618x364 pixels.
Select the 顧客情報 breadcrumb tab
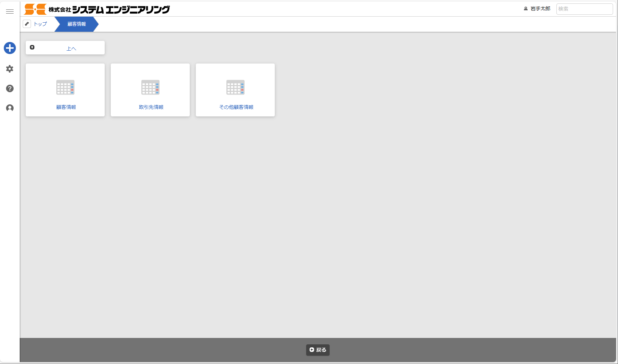point(77,24)
